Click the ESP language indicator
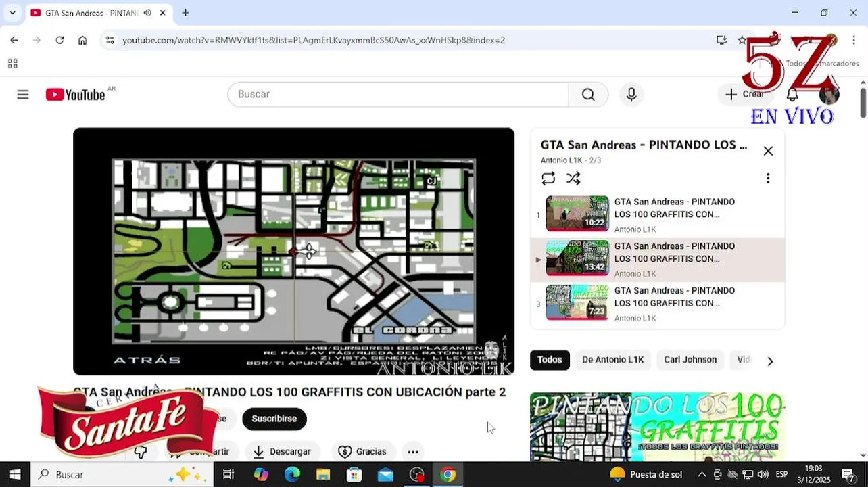868x487 pixels. [x=781, y=474]
